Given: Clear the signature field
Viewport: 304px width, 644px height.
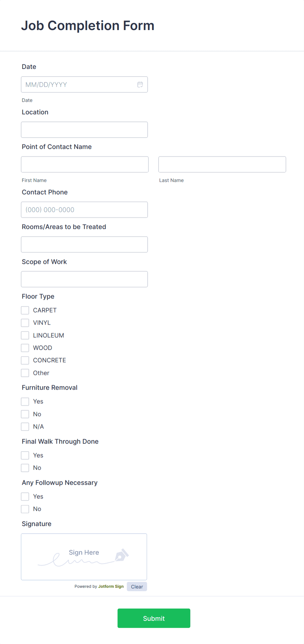Looking at the screenshot, I should (137, 586).
